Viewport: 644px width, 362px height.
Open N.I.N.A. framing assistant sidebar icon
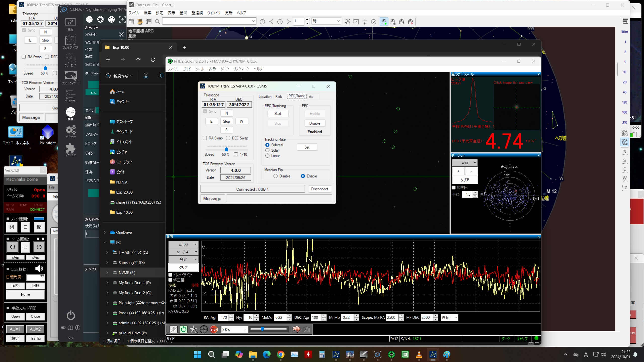[x=71, y=60]
